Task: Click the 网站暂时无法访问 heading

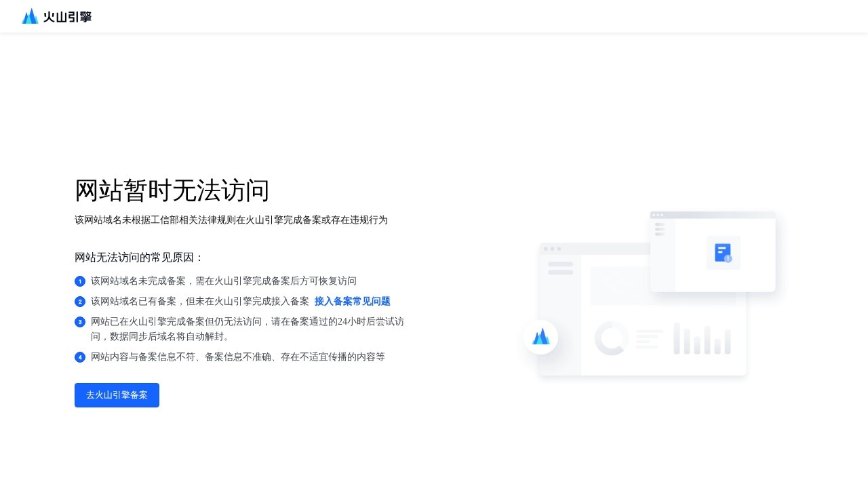Action: point(172,190)
